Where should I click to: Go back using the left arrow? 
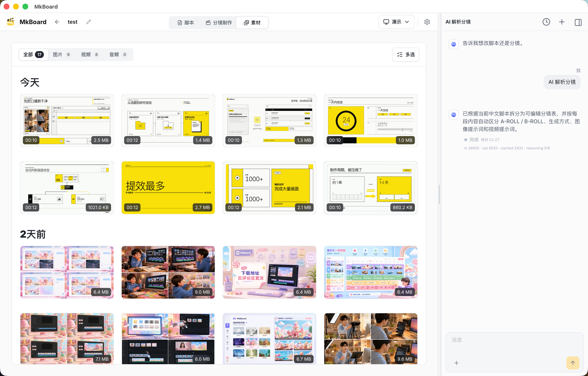click(57, 22)
